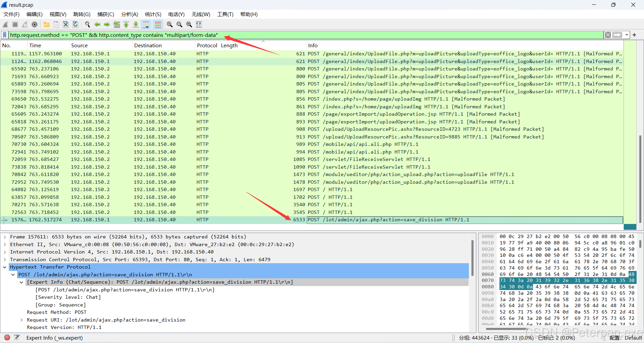The height and width of the screenshot is (343, 644).
Task: Zoom out on packet text
Action: 179,24
